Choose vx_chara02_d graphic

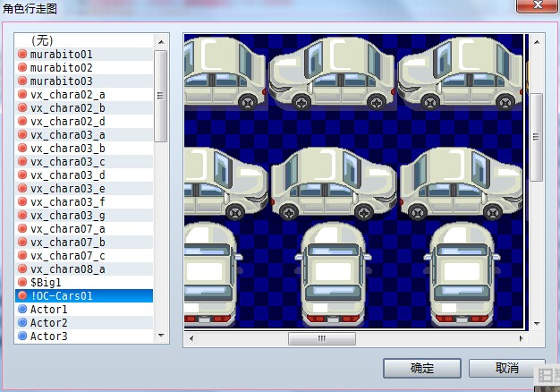pos(84,122)
